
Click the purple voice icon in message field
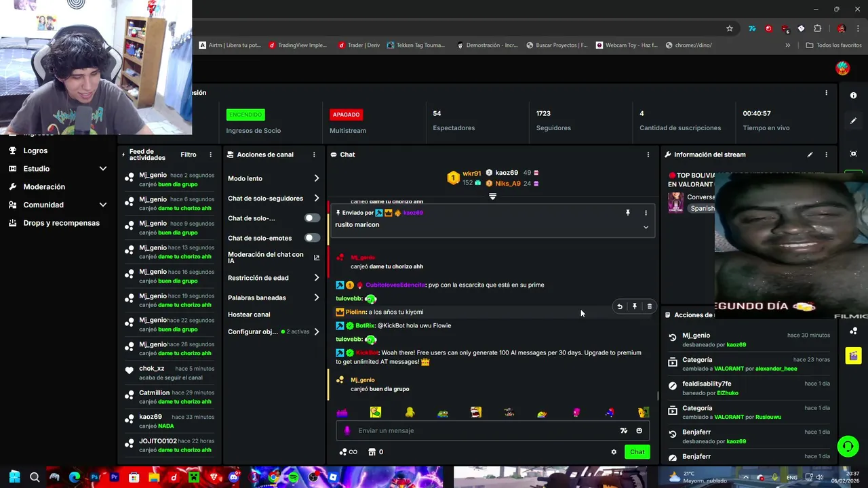click(347, 430)
